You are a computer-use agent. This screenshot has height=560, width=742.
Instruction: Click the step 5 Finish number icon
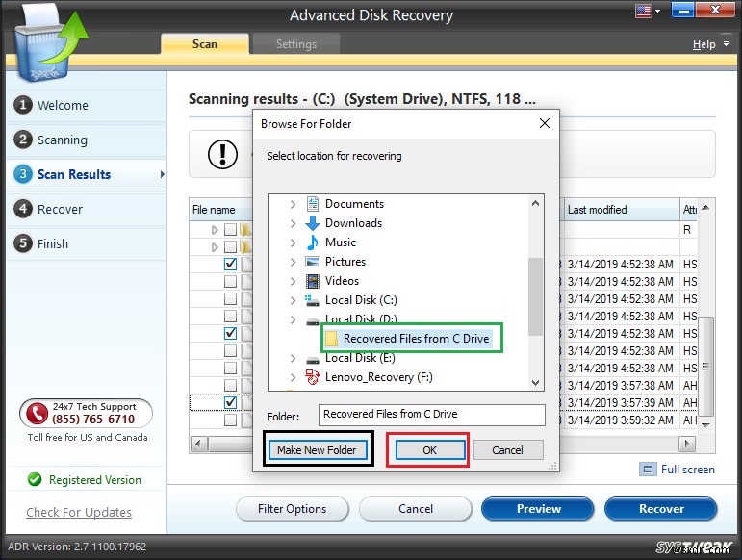tap(23, 243)
